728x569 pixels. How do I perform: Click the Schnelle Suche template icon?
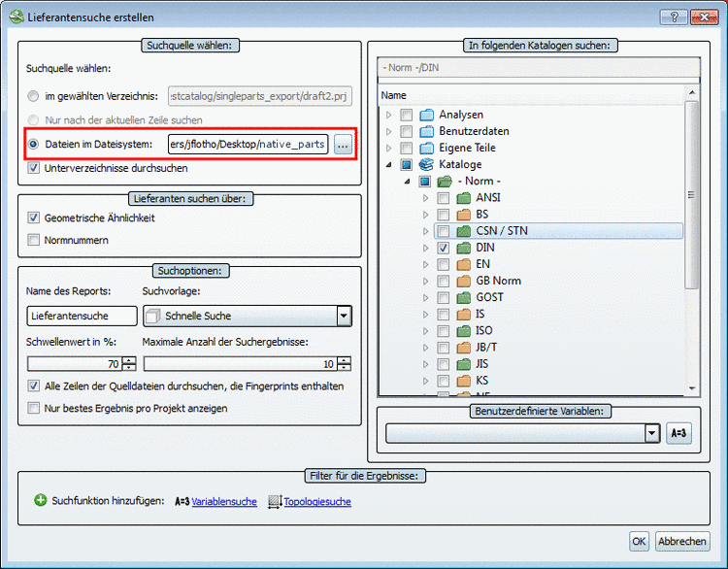152,317
